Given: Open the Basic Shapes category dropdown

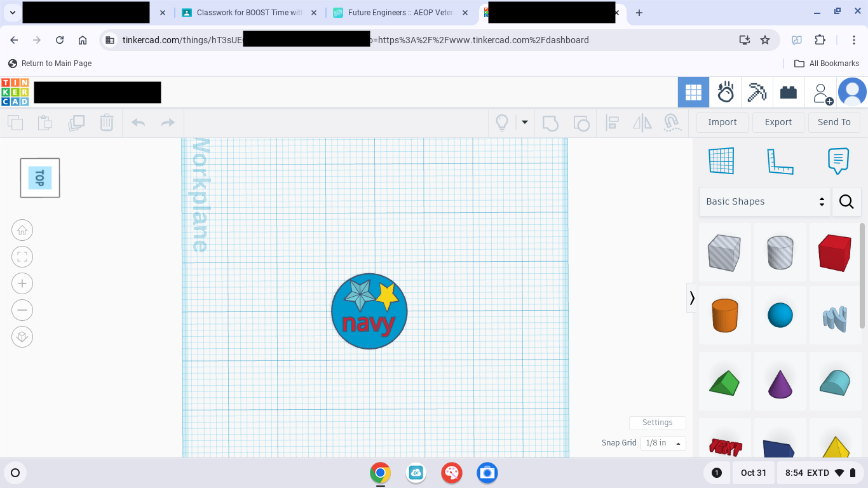Looking at the screenshot, I should tap(765, 201).
